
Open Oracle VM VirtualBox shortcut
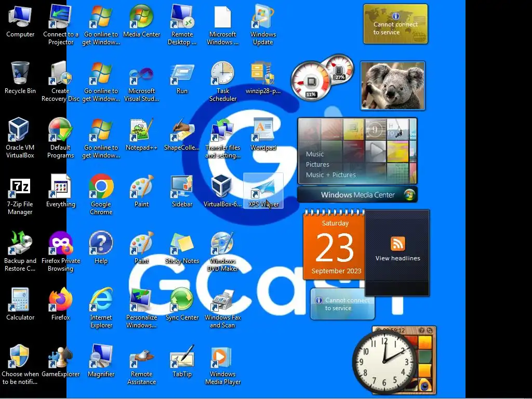click(x=20, y=137)
